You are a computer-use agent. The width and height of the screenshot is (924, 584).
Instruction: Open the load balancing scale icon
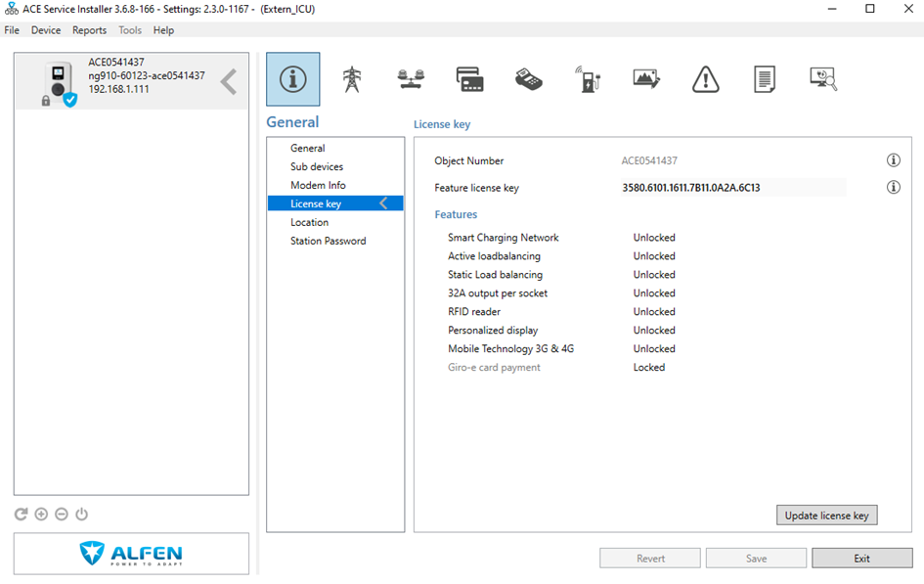pos(411,79)
